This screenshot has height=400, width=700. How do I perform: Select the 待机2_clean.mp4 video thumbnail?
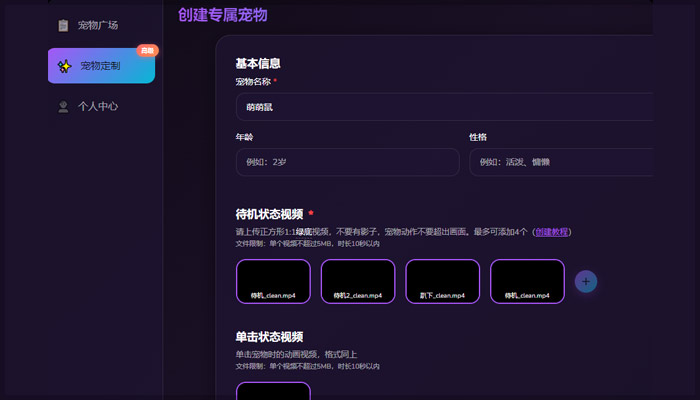coord(358,281)
